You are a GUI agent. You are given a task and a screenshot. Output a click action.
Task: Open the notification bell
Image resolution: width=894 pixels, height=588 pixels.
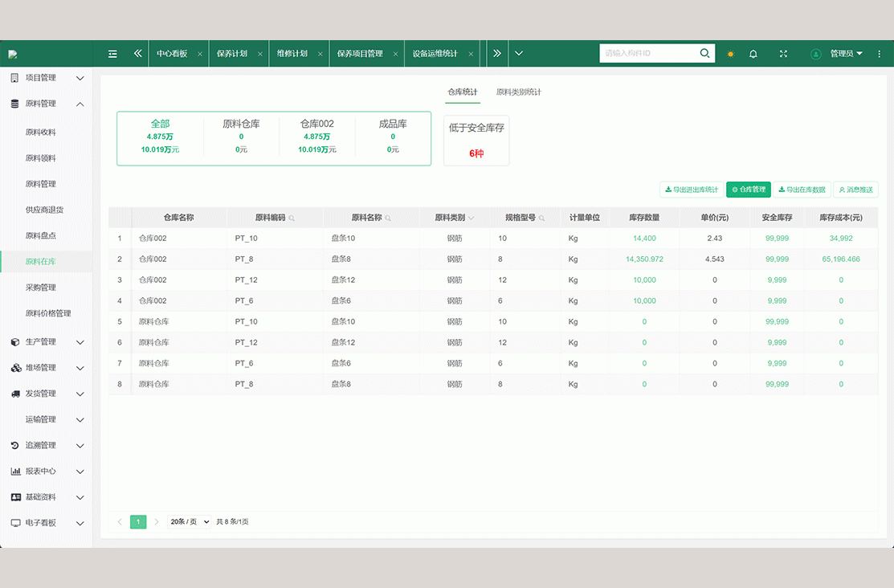tap(753, 54)
